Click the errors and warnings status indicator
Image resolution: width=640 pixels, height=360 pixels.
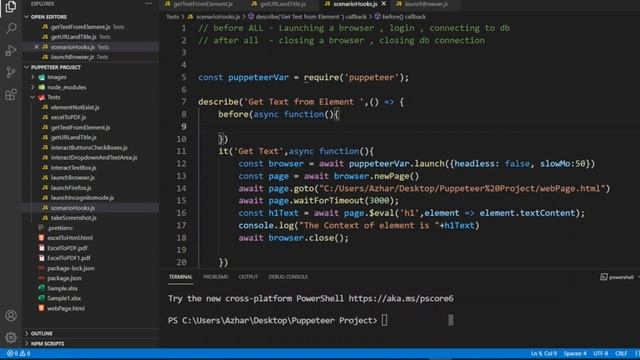[x=18, y=353]
